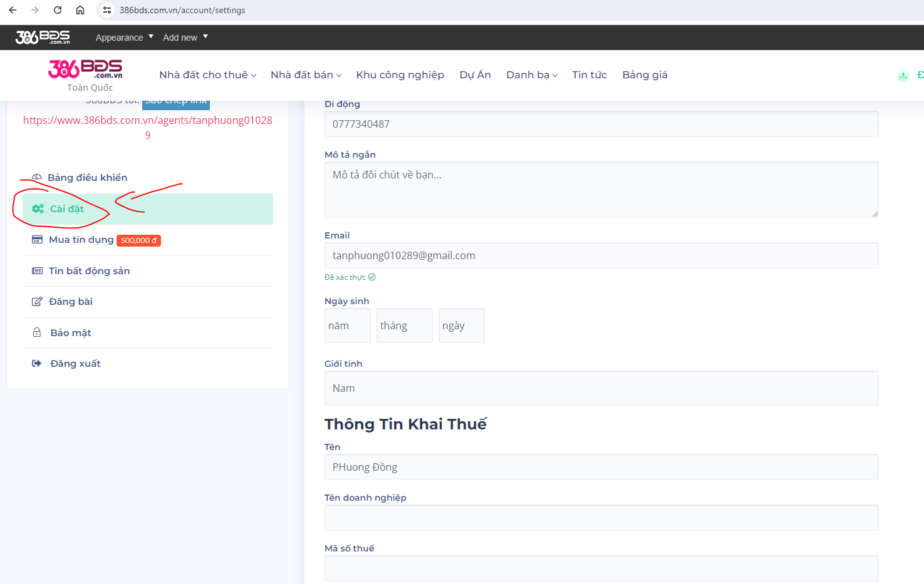The width and height of the screenshot is (924, 584).
Task: Click the Mã số thuế input field
Action: 601,568
